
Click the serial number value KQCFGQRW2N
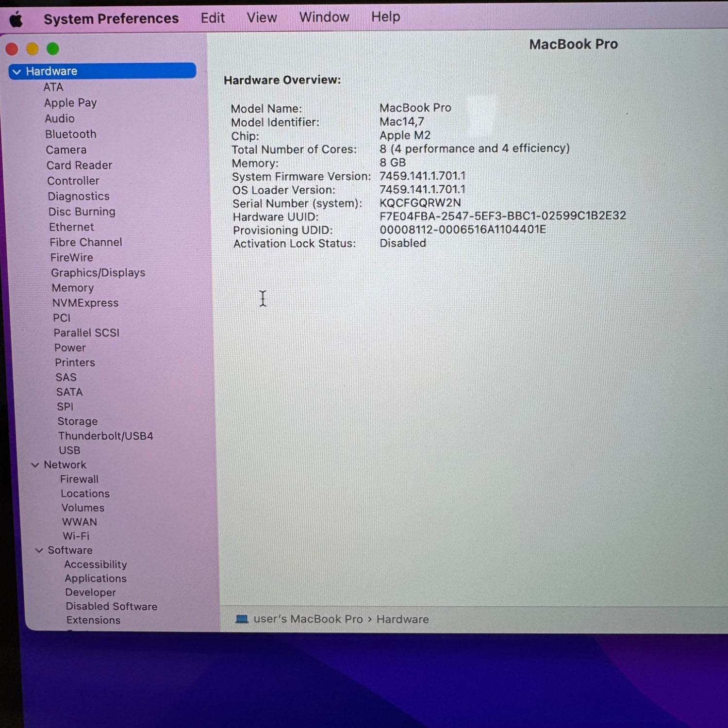pos(420,203)
